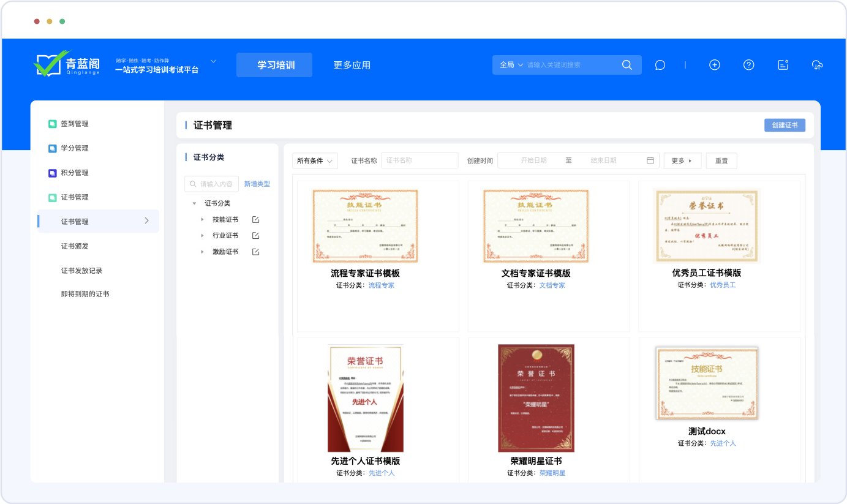This screenshot has width=847, height=504.
Task: Collapse the 证书分类 root tree node
Action: (x=194, y=203)
